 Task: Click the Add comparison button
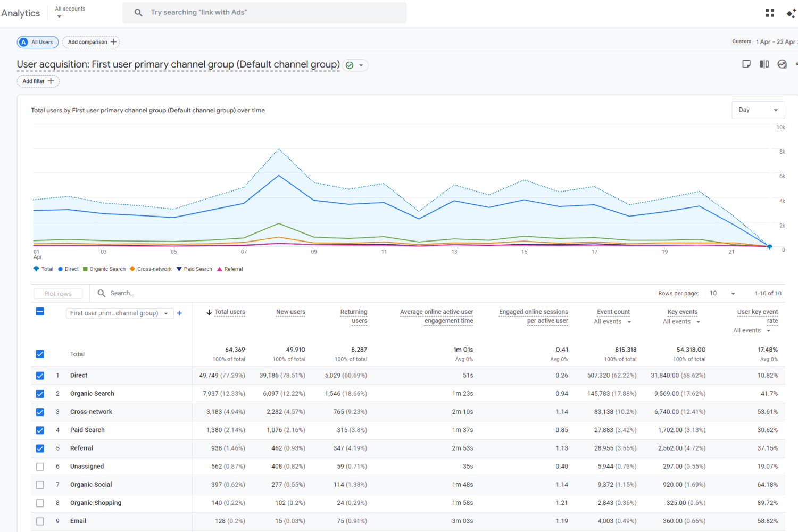coord(91,42)
